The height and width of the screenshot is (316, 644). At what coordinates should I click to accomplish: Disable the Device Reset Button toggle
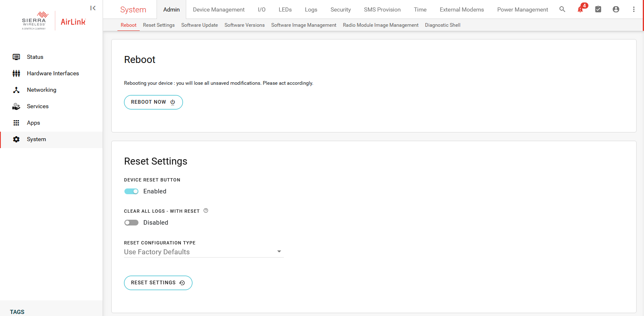point(131,191)
